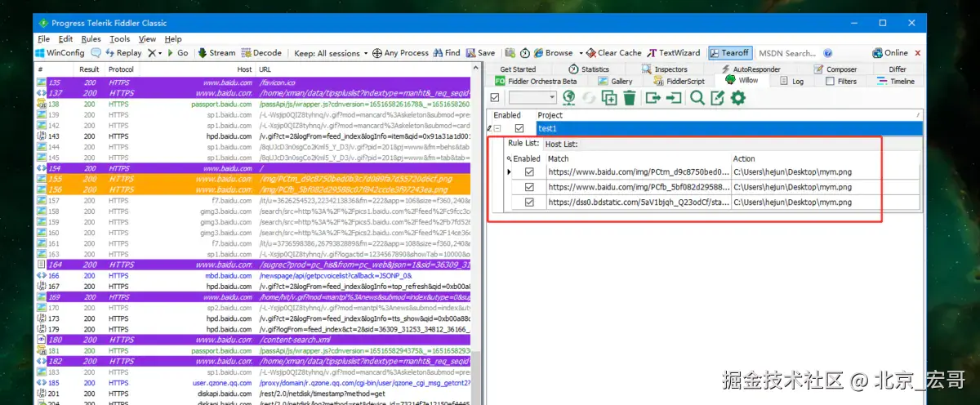980x405 pixels.
Task: Toggle Decode mode in the toolbar
Action: coord(261,53)
